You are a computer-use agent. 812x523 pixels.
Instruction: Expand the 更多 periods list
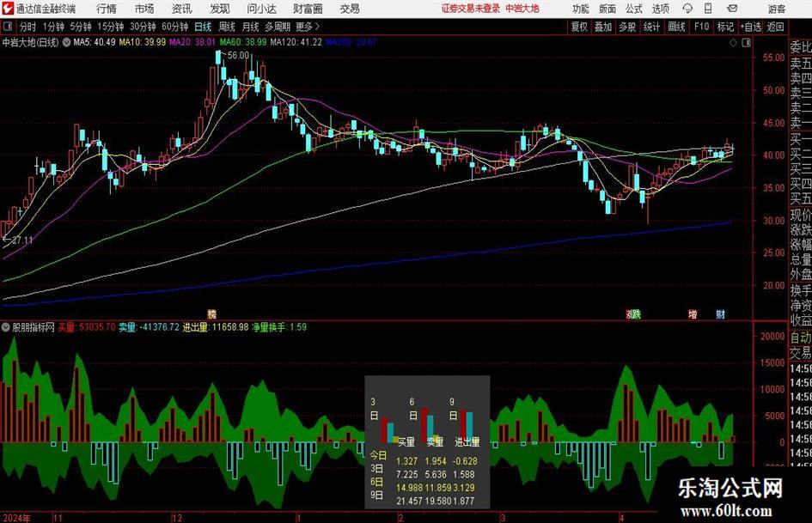coord(308,27)
